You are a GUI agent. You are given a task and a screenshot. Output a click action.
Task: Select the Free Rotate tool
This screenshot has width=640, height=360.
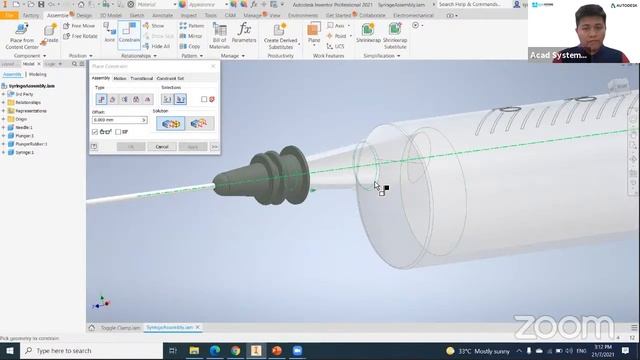80,36
